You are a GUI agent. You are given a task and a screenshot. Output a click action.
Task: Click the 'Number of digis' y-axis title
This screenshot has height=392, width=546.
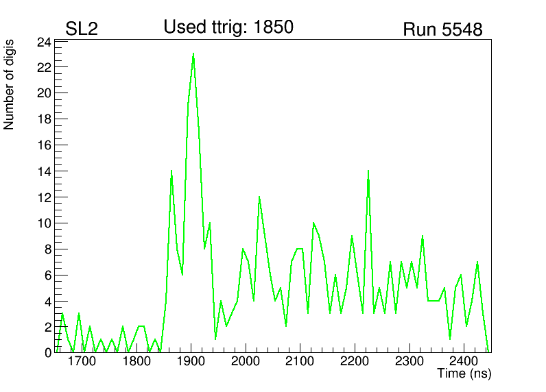(10, 85)
